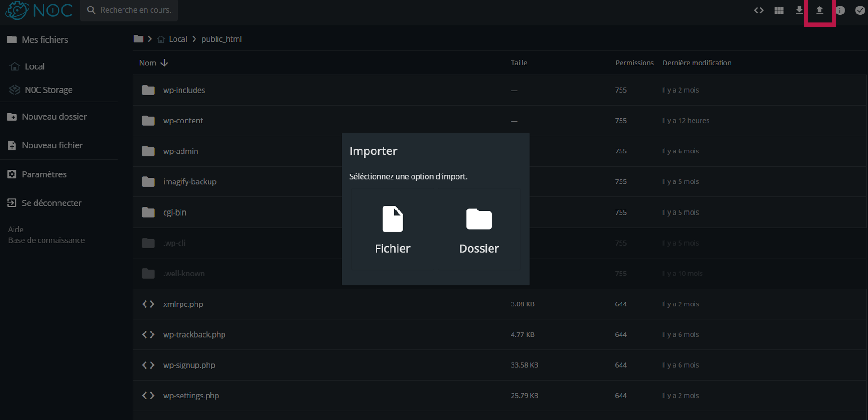Create a Nouveau fichier
The width and height of the screenshot is (868, 420).
pyautogui.click(x=45, y=145)
